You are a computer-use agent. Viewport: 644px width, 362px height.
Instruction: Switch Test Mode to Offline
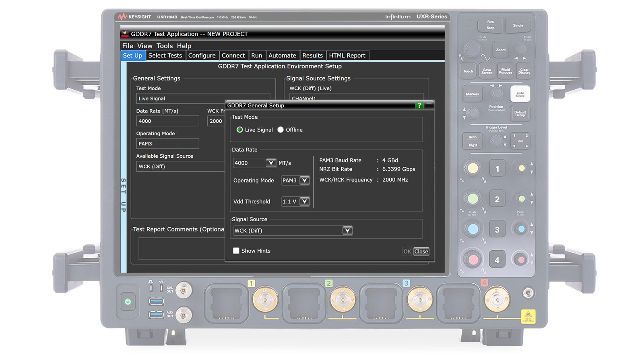(281, 130)
